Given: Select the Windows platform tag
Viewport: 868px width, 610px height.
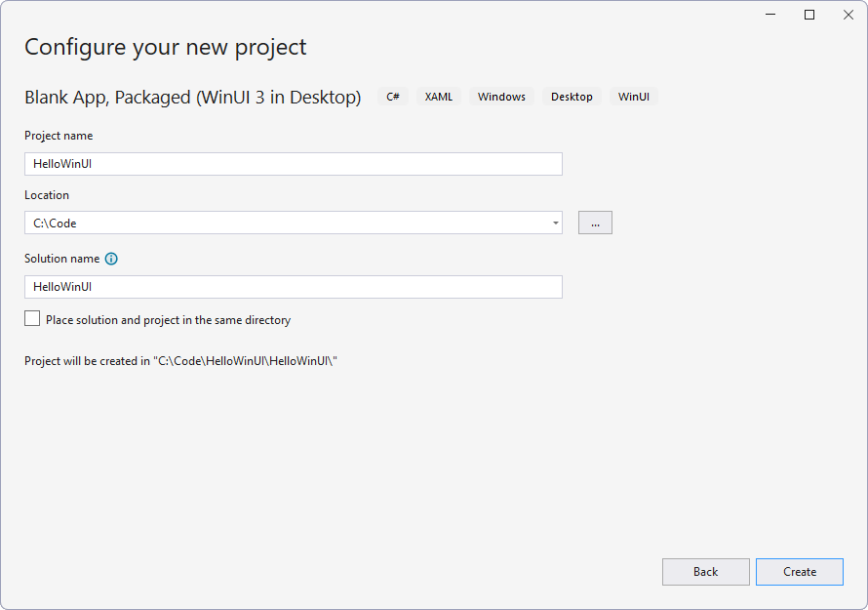Looking at the screenshot, I should [x=501, y=97].
